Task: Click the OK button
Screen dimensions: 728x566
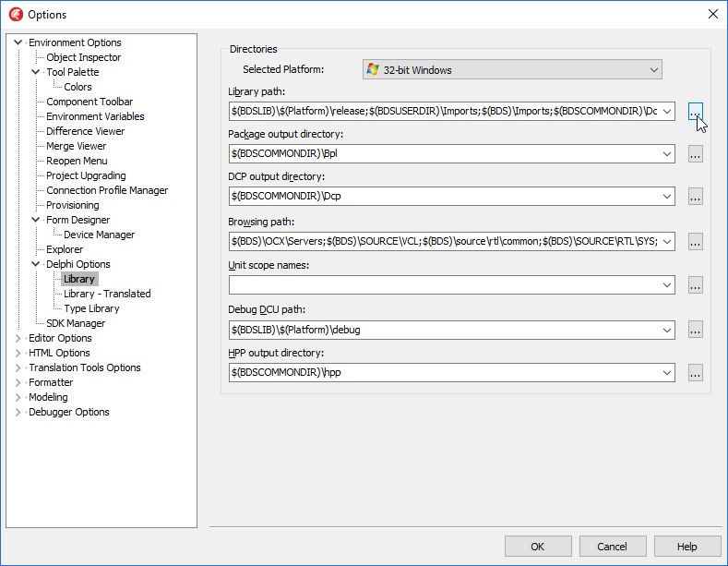Action: 537,547
